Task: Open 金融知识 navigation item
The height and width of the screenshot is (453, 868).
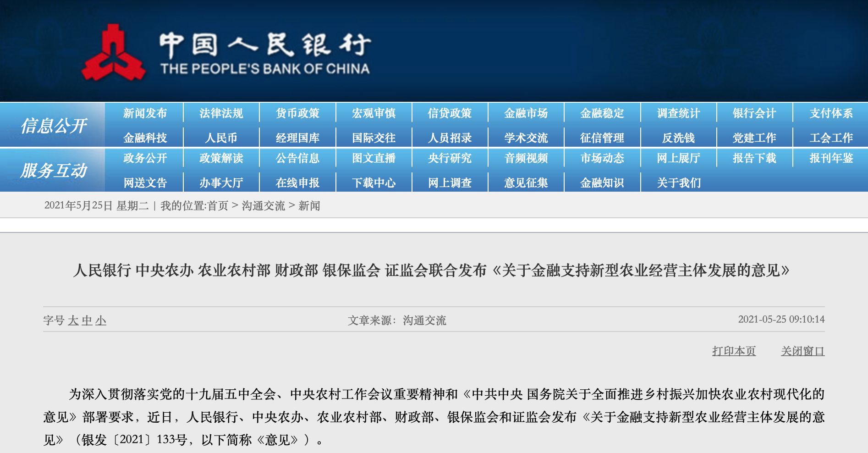Action: (x=602, y=182)
